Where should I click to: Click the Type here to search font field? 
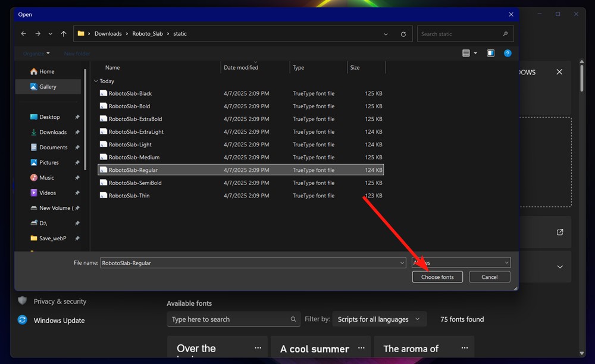(x=233, y=319)
